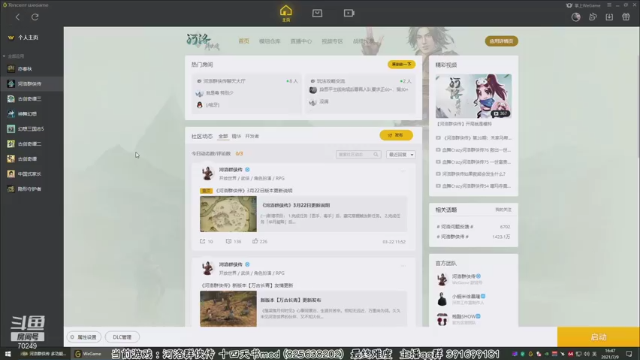640x360 pixels.
Task: Open the 最近回复 sort dropdown
Action: [400, 154]
